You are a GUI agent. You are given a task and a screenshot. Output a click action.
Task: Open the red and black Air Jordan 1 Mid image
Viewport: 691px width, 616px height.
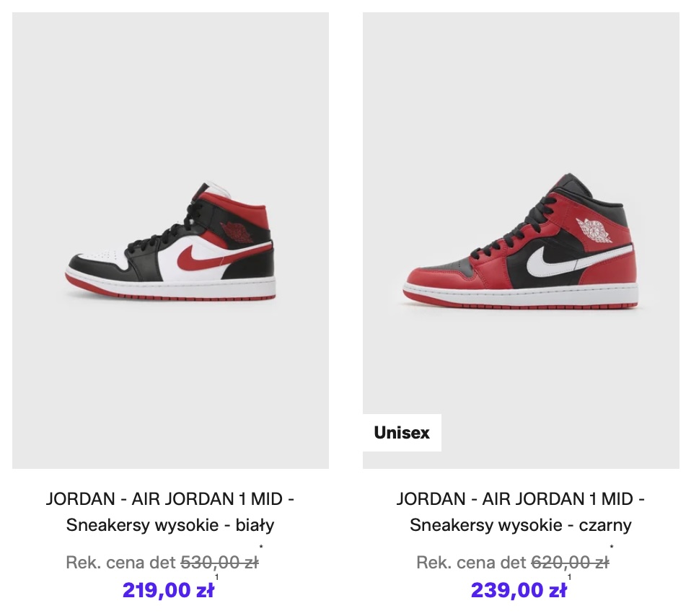point(521,240)
